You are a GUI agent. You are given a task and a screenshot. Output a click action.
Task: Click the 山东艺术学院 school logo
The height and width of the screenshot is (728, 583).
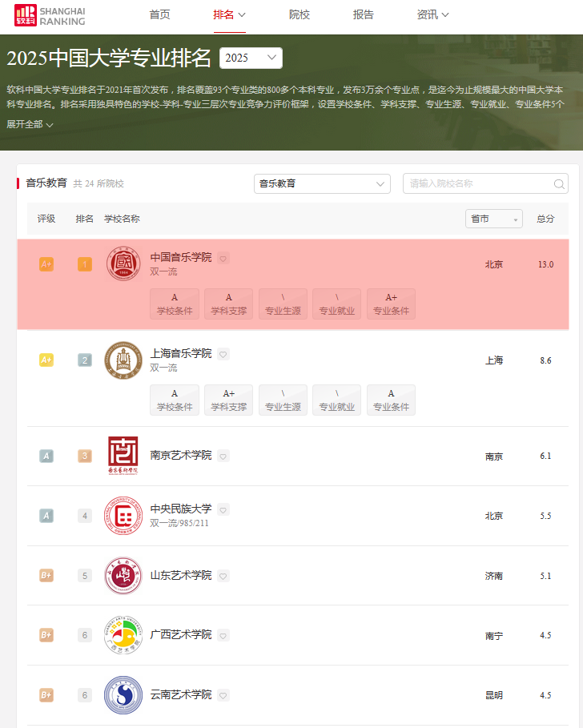tap(123, 576)
